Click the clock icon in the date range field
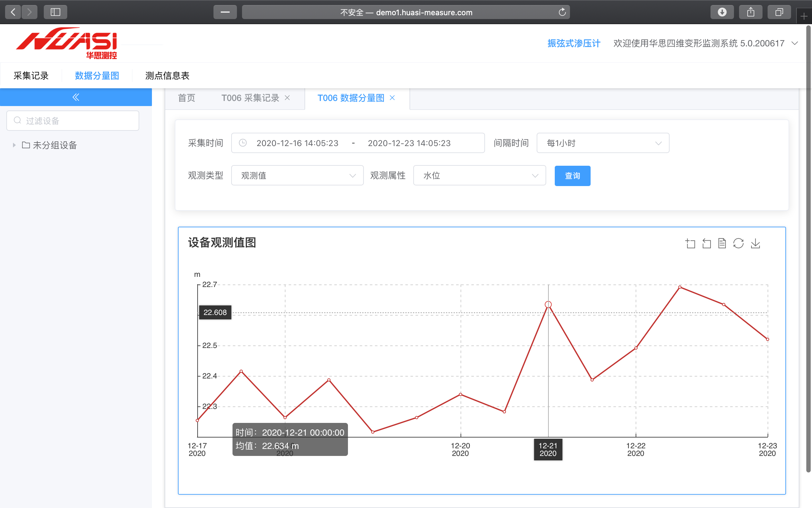 point(243,143)
